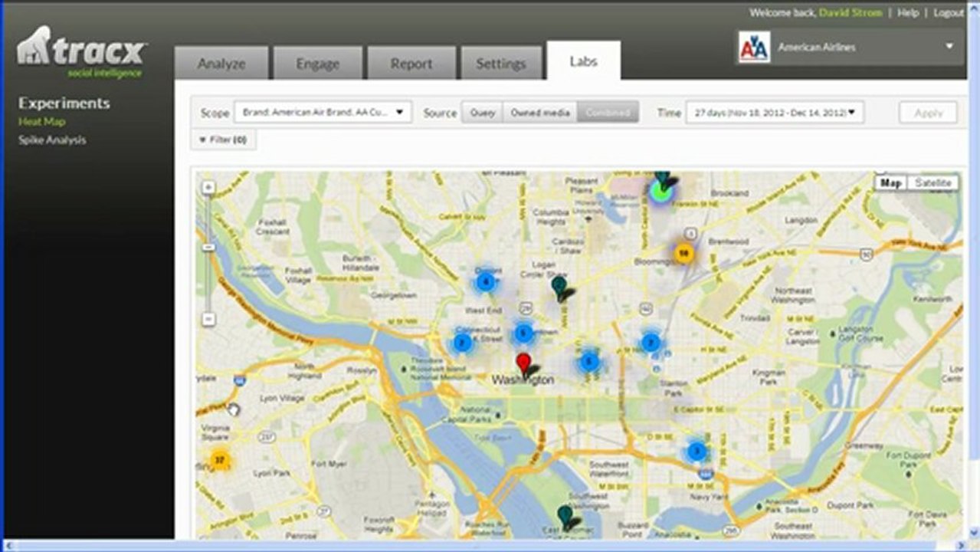This screenshot has height=552, width=980.
Task: Switch map to Satellite view
Action: 932,182
